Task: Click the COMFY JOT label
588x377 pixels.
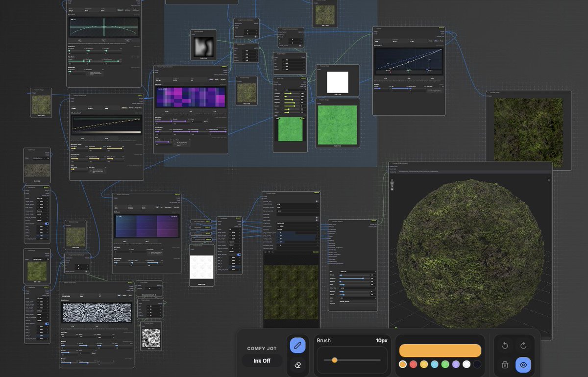Action: (x=262, y=349)
